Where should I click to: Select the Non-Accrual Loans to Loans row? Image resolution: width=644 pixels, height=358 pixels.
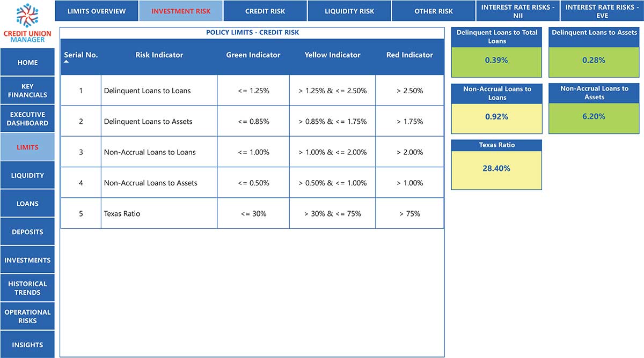[x=252, y=152]
